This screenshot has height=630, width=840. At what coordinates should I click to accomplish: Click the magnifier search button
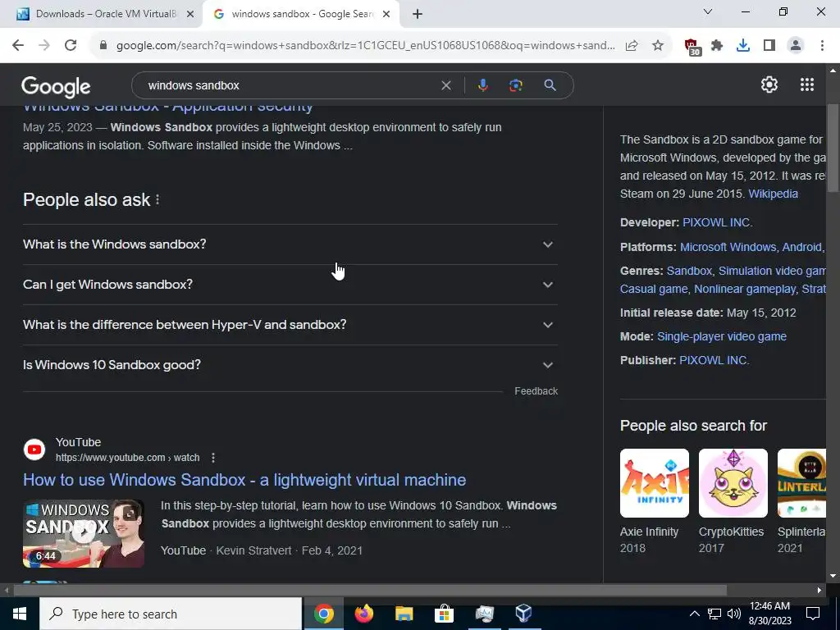[x=550, y=85]
